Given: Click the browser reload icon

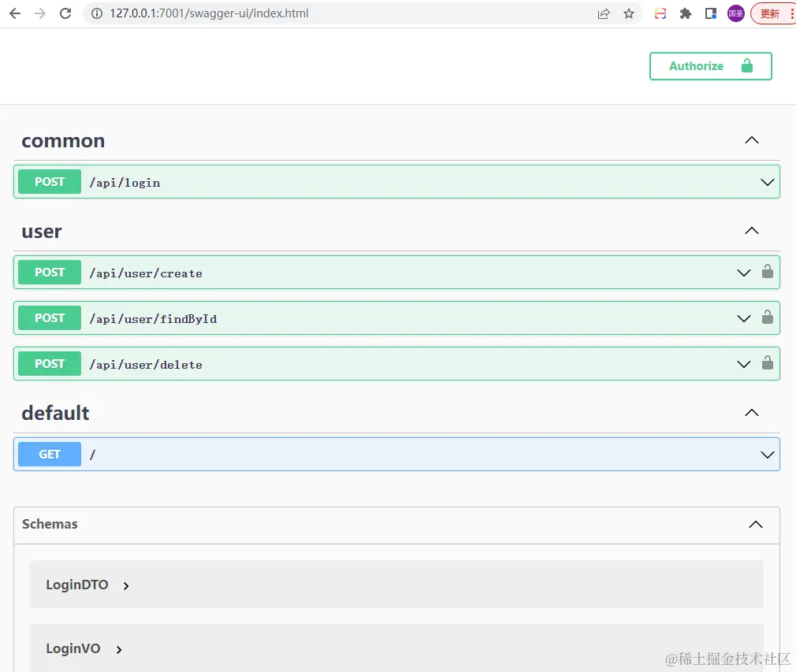Looking at the screenshot, I should (x=65, y=13).
